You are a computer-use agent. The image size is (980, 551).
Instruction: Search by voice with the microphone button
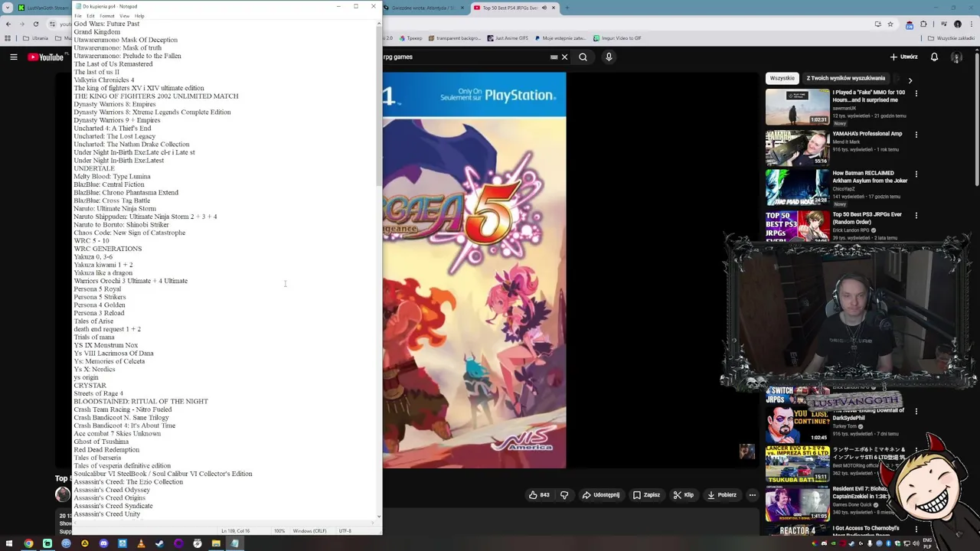[x=609, y=57]
